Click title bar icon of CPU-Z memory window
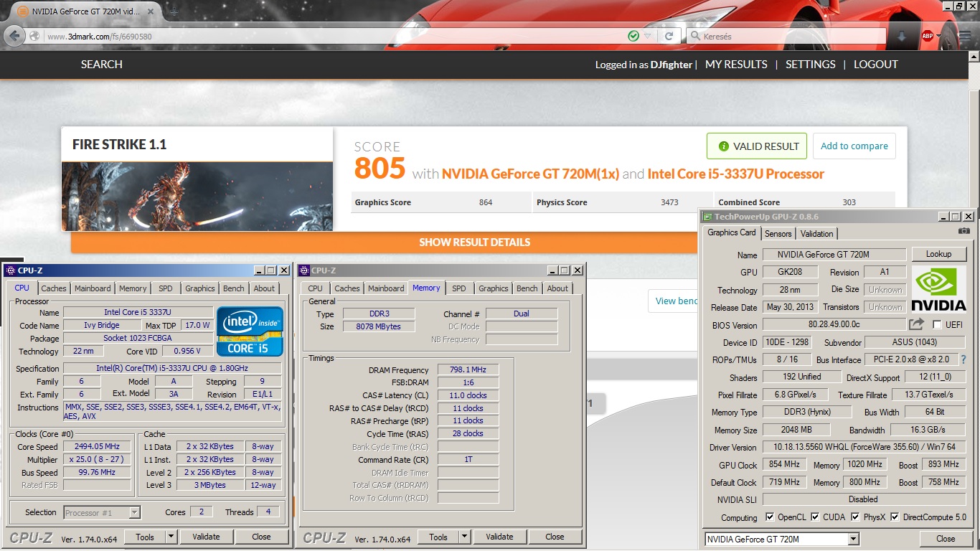This screenshot has height=551, width=980. 304,270
